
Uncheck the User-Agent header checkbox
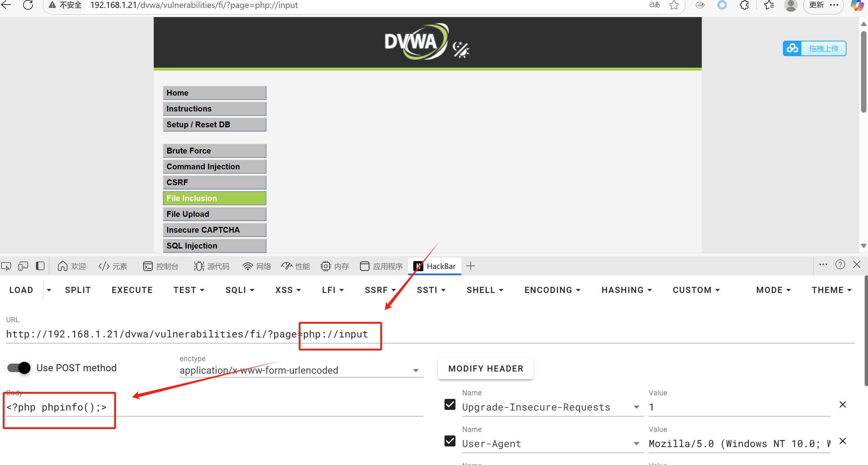450,441
